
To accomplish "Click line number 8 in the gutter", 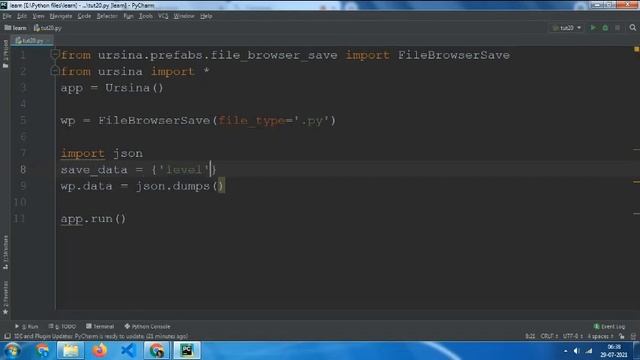I will 23,169.
